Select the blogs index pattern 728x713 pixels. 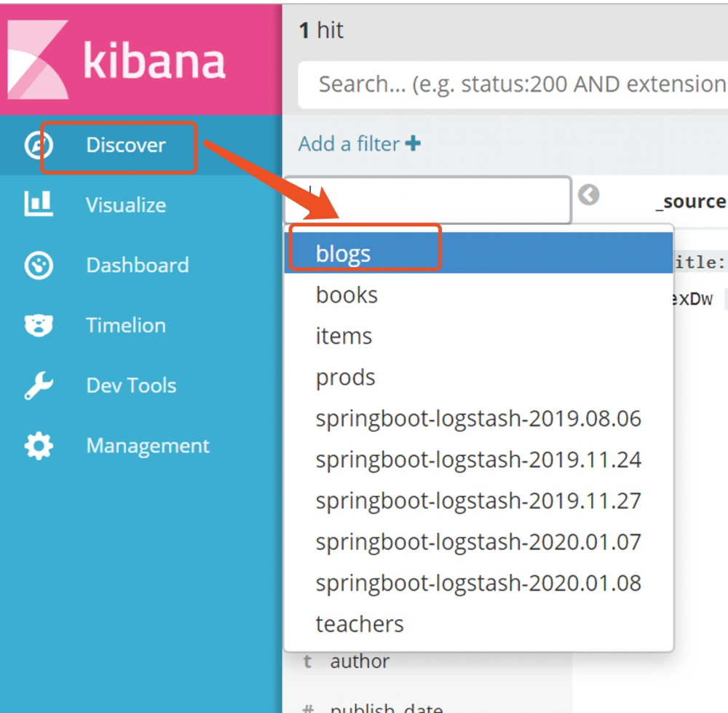(x=479, y=253)
